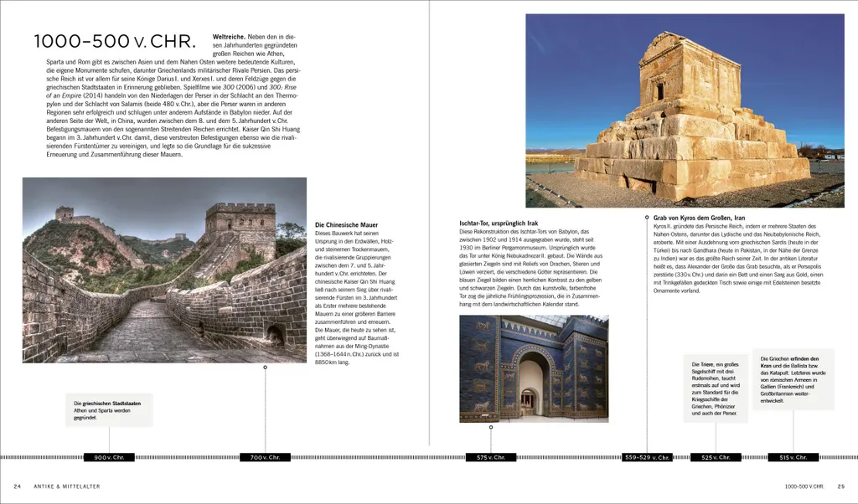Click the 700 v. Chr. timeline marker
This screenshot has width=858, height=504.
[266, 458]
